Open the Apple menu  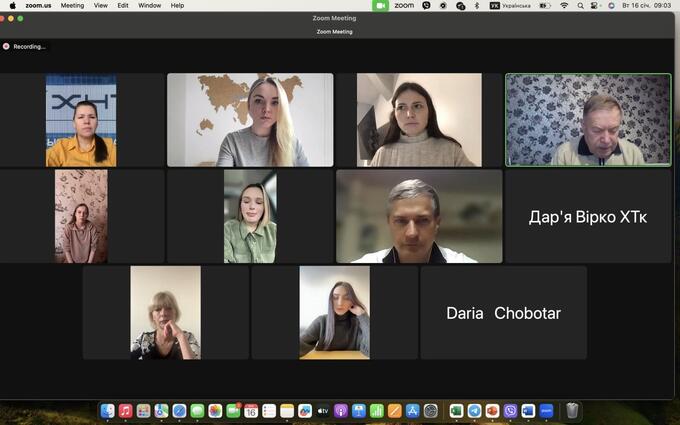coord(10,5)
